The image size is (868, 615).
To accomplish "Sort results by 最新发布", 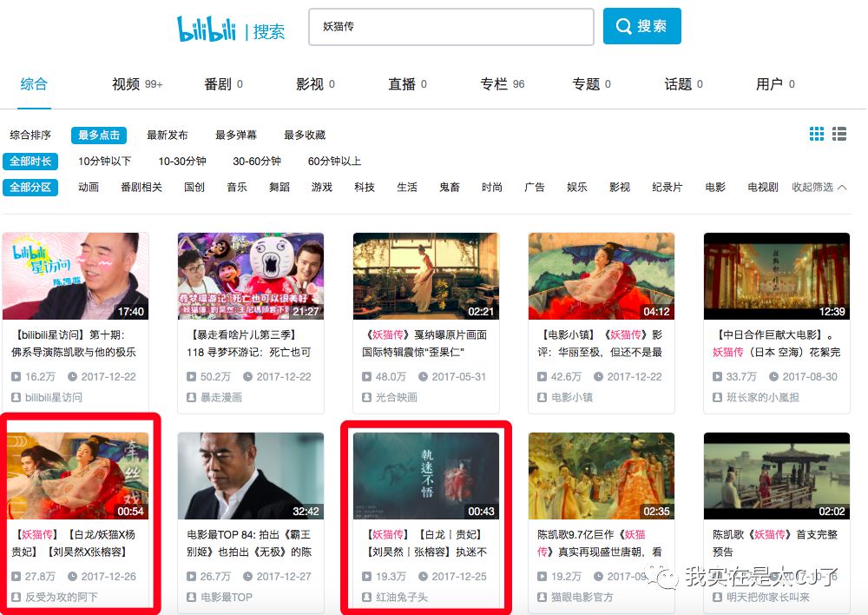I will point(168,136).
